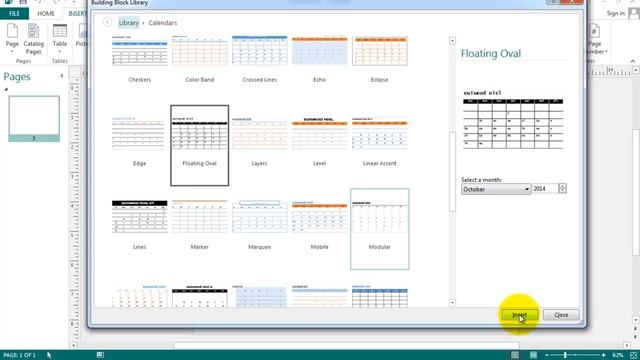This screenshot has height=360, width=640.
Task: Open the FILE tab in Publisher
Action: 14,13
